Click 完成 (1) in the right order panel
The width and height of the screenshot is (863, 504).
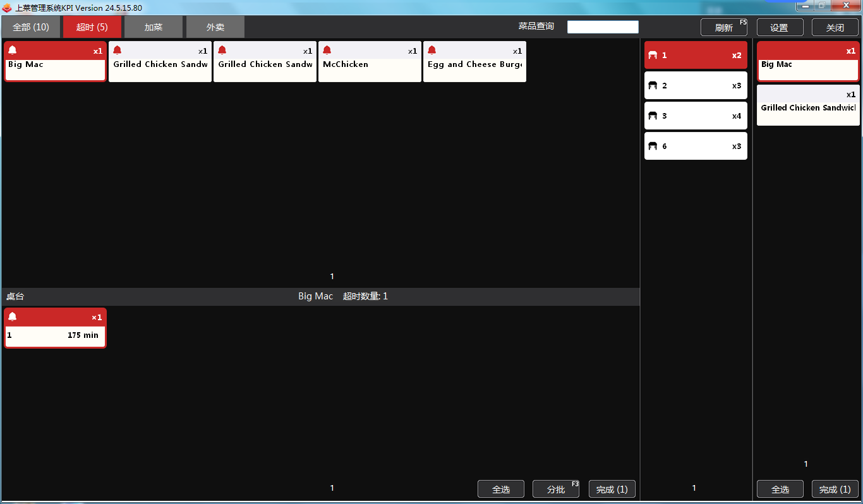[835, 489]
